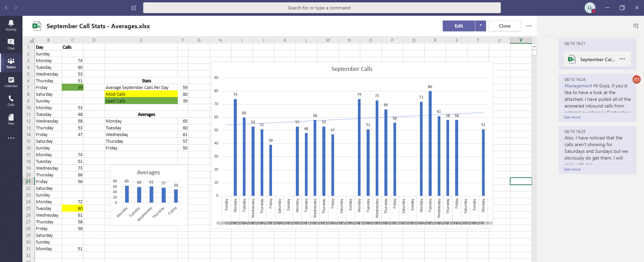This screenshot has height=262, width=644.
Task: Open the Activity bell icon
Action: pyautogui.click(x=11, y=25)
